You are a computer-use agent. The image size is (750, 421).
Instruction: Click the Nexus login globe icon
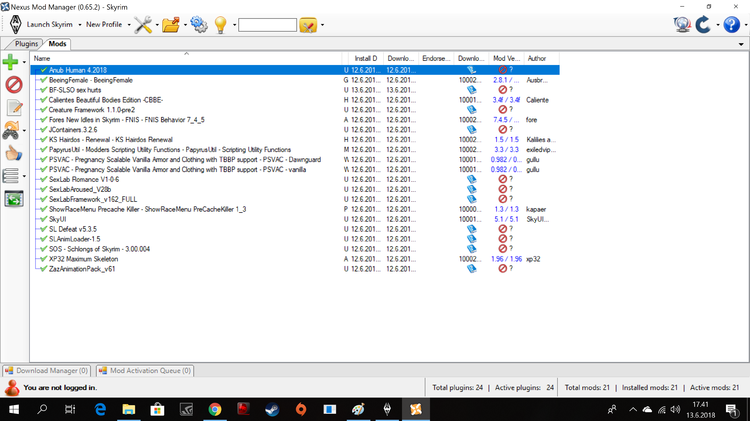(682, 24)
